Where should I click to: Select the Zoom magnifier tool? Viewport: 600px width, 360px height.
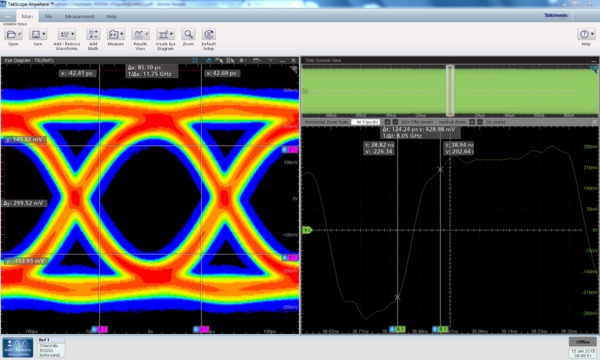(x=188, y=34)
